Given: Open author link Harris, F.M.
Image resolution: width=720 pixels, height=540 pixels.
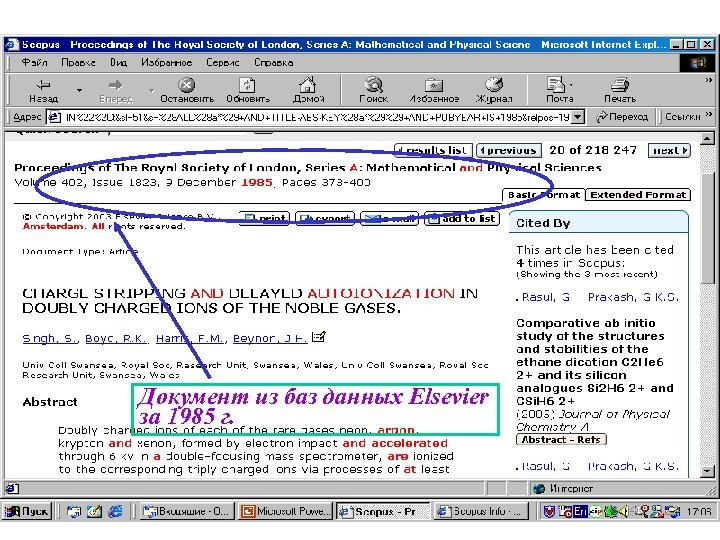Looking at the screenshot, I should 190,338.
